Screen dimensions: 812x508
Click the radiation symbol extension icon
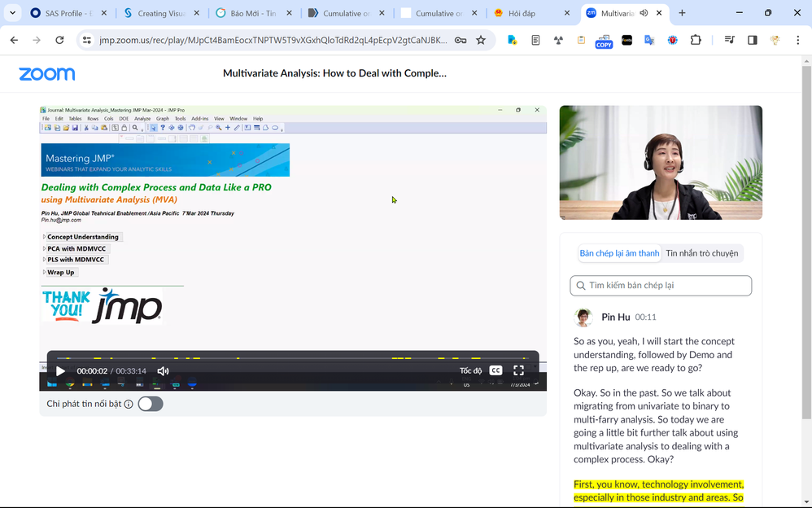[558, 40]
